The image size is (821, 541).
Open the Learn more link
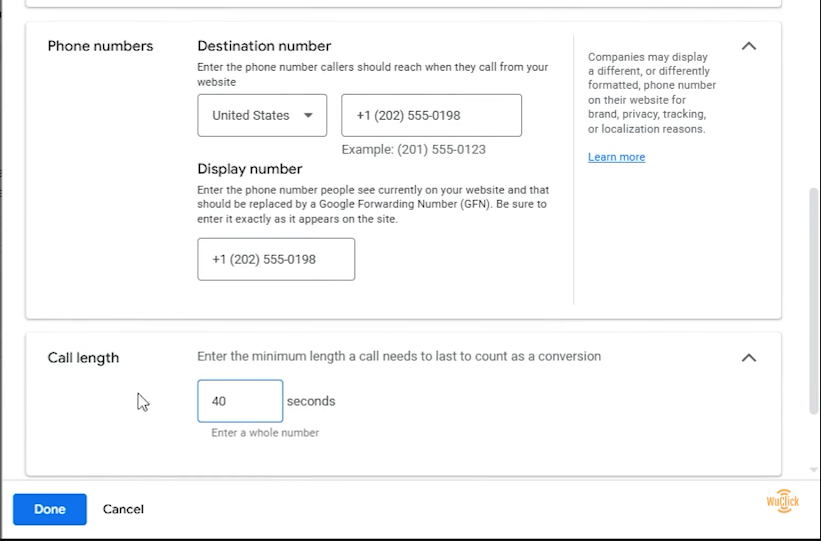(616, 157)
